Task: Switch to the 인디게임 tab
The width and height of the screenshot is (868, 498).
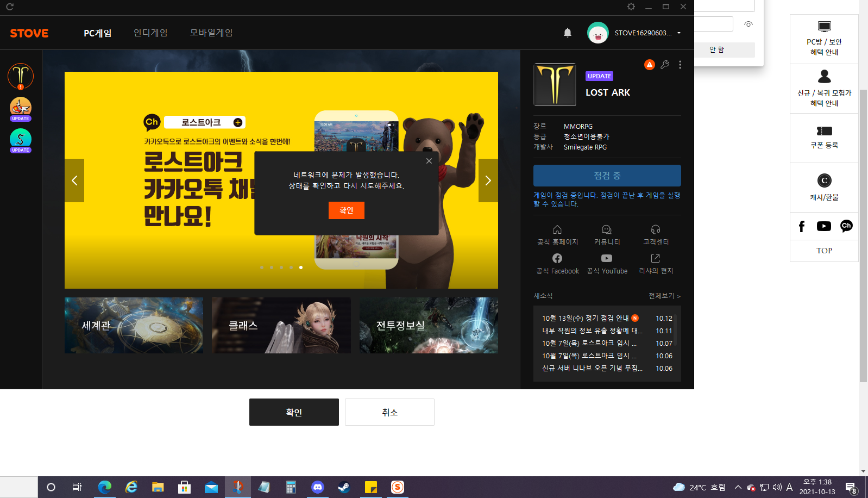Action: pyautogui.click(x=150, y=33)
